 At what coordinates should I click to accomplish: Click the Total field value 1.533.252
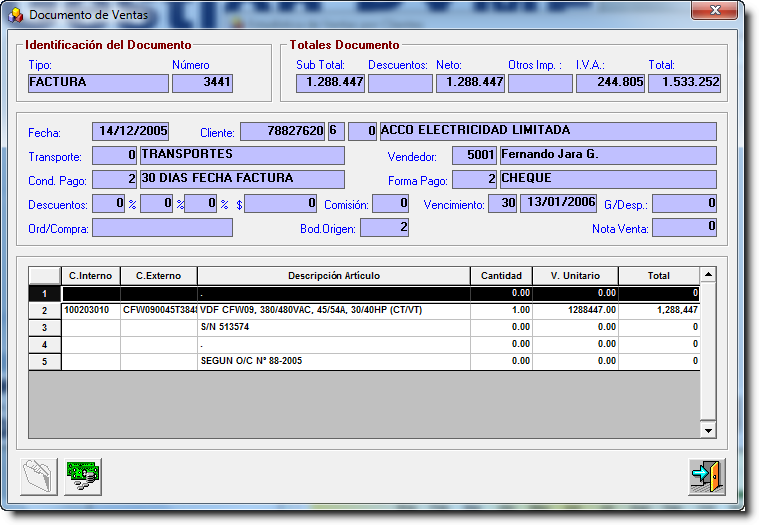[x=684, y=83]
